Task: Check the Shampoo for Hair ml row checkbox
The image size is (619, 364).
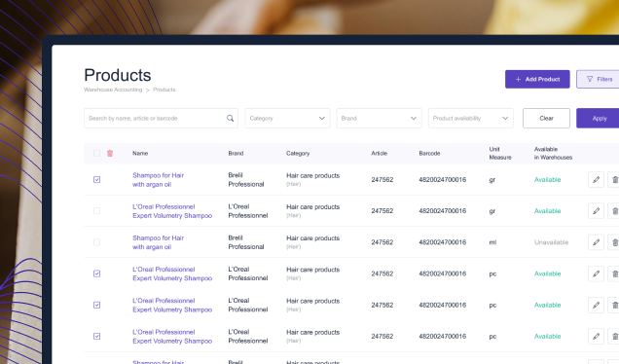Action: [x=96, y=242]
